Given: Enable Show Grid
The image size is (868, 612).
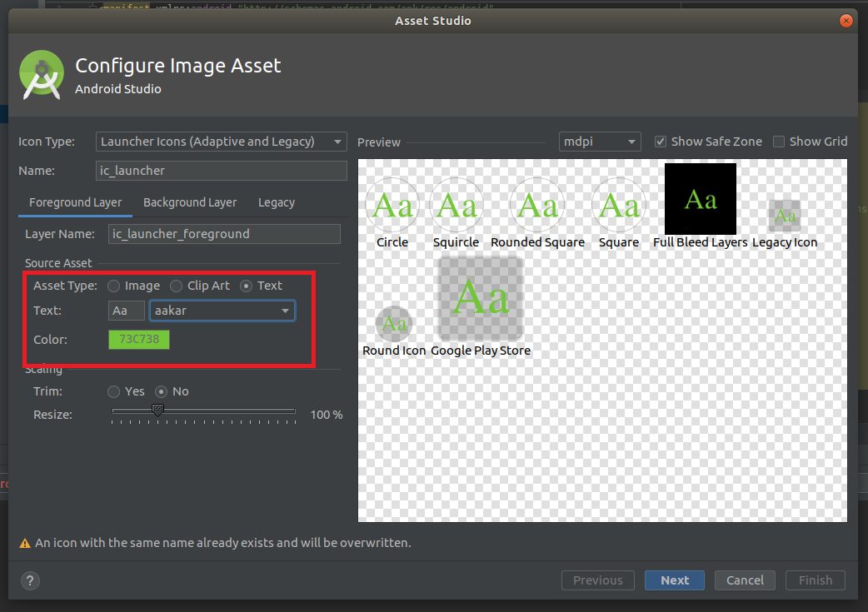Looking at the screenshot, I should pyautogui.click(x=779, y=141).
